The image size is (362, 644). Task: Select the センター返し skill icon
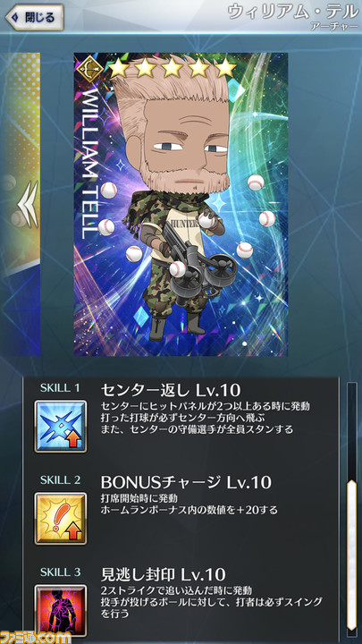(x=61, y=427)
